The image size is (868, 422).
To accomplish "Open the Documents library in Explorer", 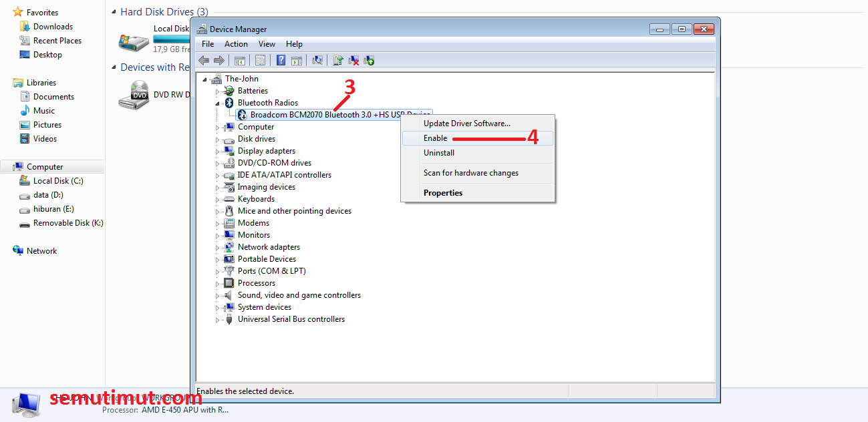I will click(53, 97).
